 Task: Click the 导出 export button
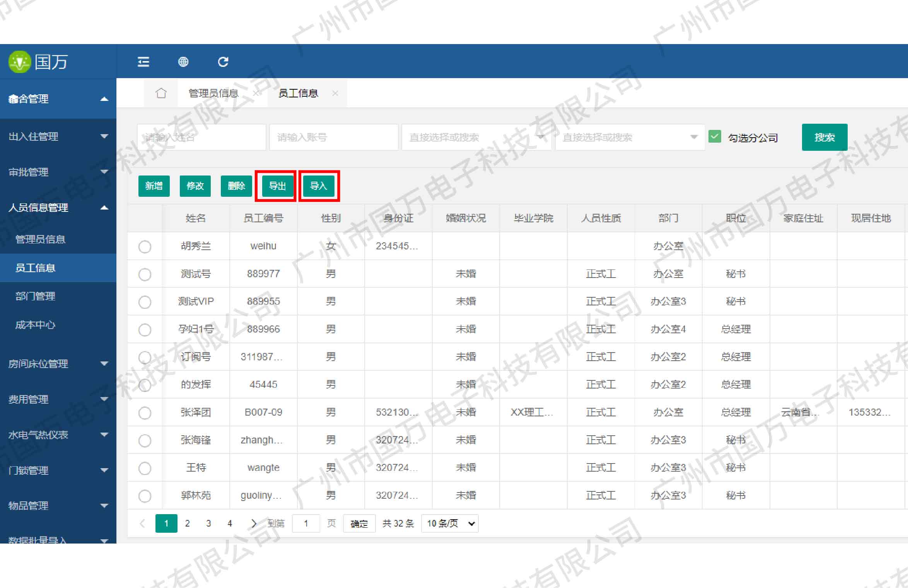277,186
